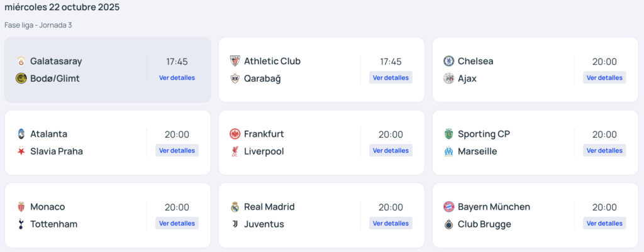Click the Marseille club crest
This screenshot has width=644, height=252.
[448, 151]
